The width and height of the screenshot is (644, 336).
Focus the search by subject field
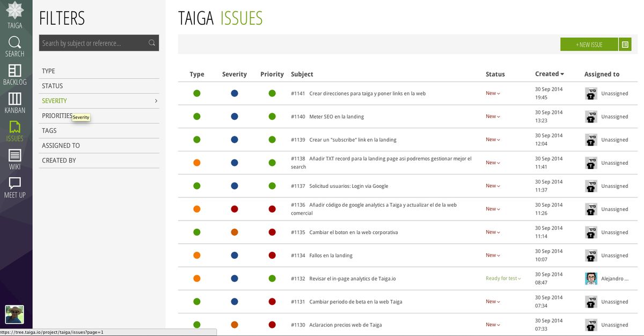coord(91,43)
